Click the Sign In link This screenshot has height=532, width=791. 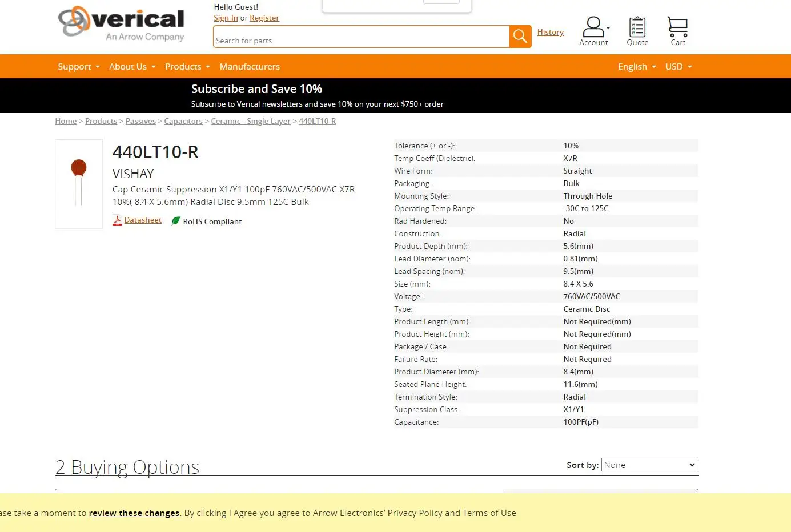[226, 18]
